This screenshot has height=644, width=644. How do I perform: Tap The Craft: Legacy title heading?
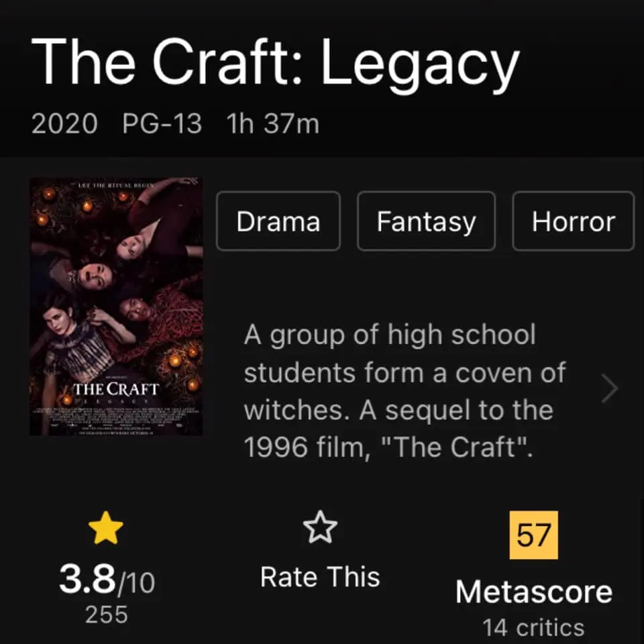[x=276, y=62]
